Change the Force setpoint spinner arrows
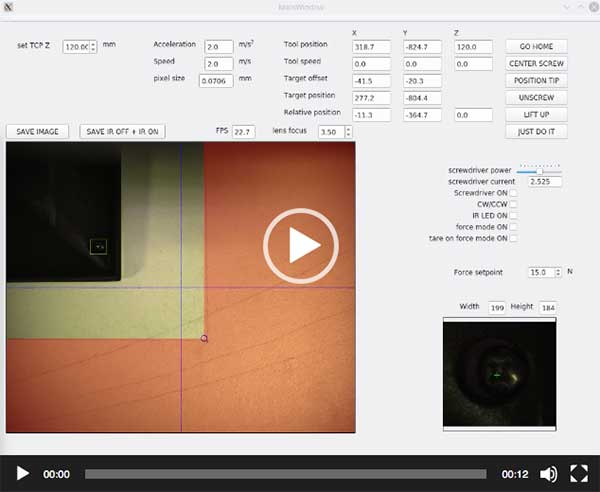The width and height of the screenshot is (600, 492). 558,272
